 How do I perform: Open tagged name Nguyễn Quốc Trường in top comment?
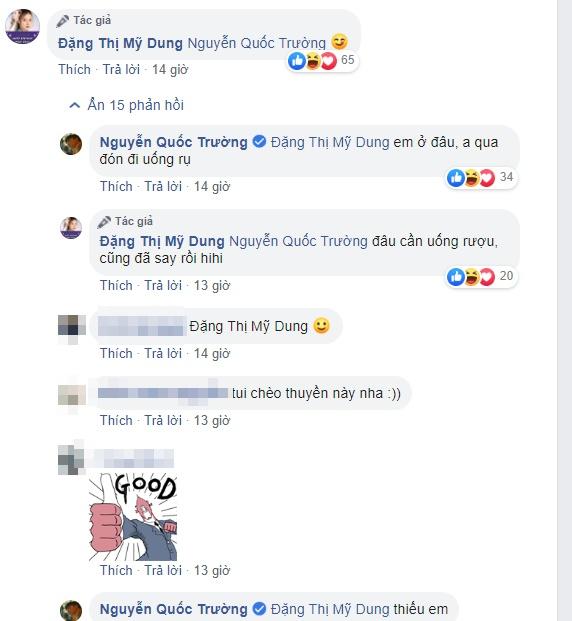[256, 43]
